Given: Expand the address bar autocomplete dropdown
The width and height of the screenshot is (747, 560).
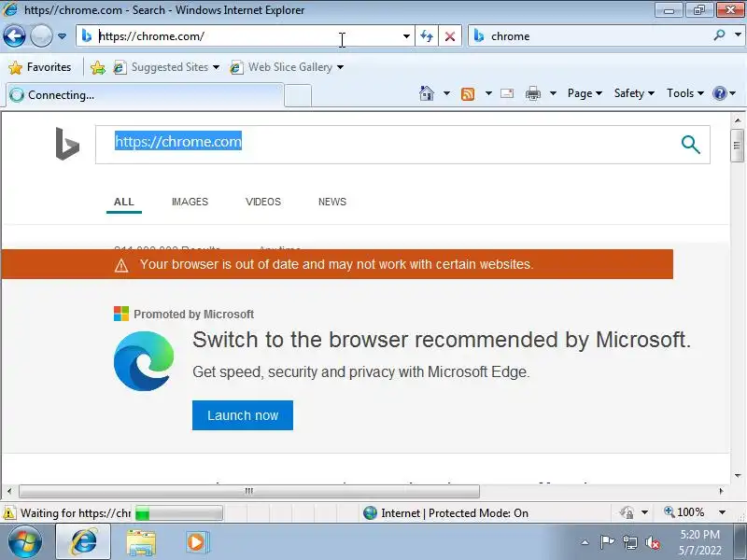Looking at the screenshot, I should click(x=406, y=36).
